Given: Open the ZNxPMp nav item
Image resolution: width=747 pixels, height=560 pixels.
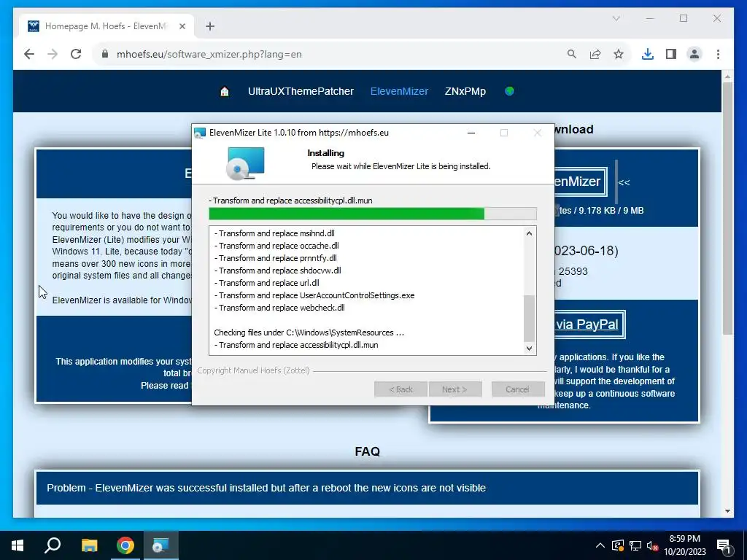Looking at the screenshot, I should click(465, 91).
